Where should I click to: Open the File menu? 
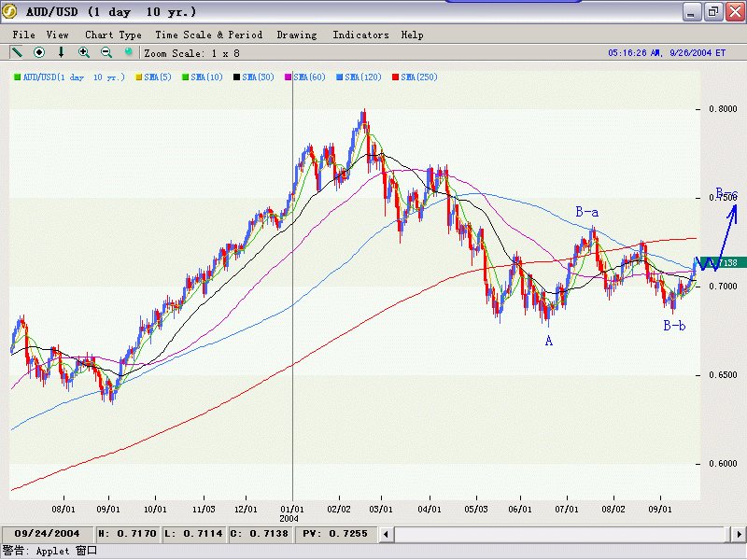pos(24,35)
